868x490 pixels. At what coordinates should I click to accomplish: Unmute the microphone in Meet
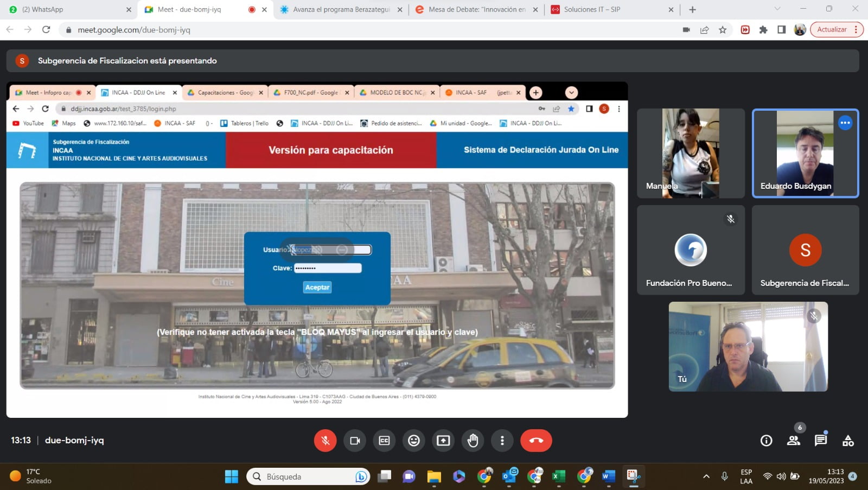pyautogui.click(x=325, y=441)
